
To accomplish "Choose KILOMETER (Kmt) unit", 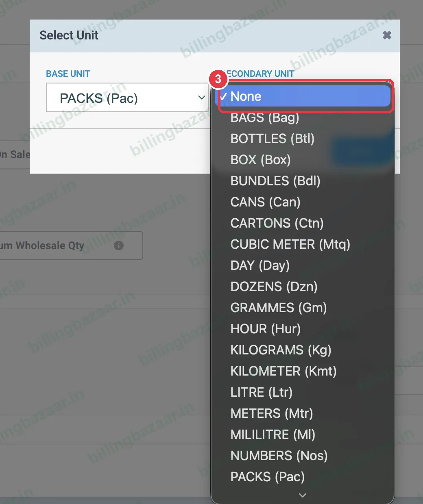I will coord(303,371).
